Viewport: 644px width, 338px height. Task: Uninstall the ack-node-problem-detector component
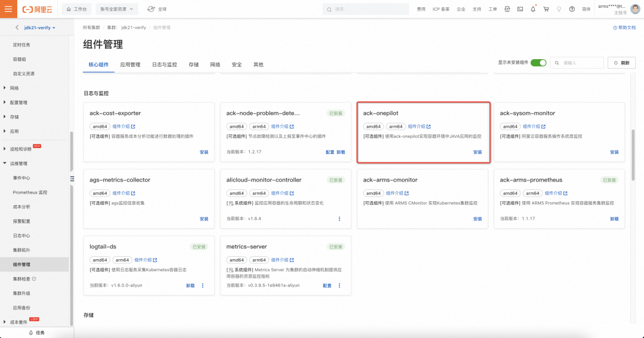pos(341,152)
